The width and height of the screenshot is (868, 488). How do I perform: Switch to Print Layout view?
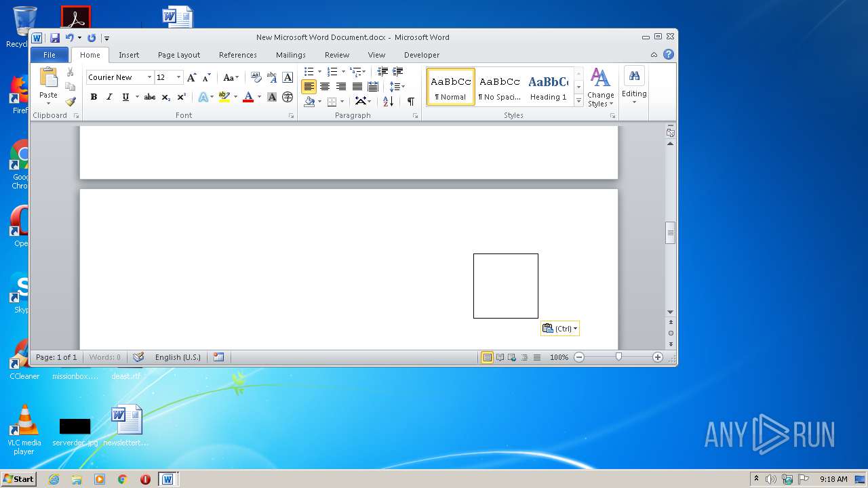(x=487, y=357)
